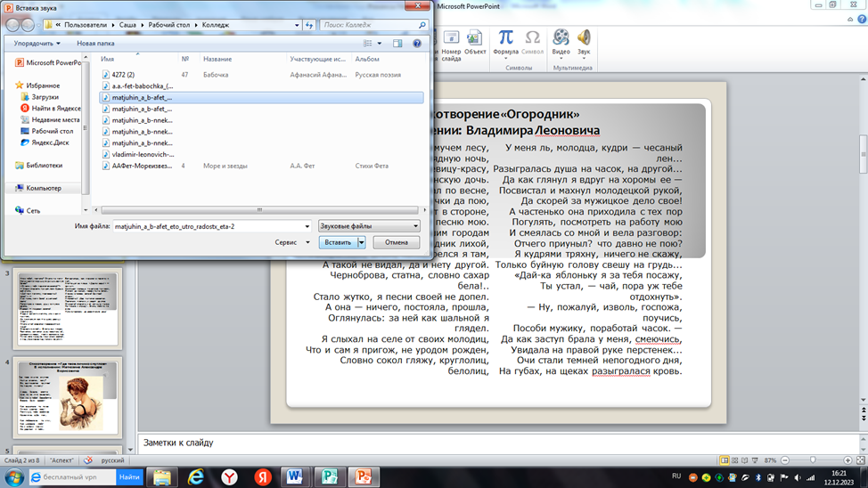868x488 pixels.
Task: Toggle the preview pane icon in dialog
Action: [x=397, y=43]
